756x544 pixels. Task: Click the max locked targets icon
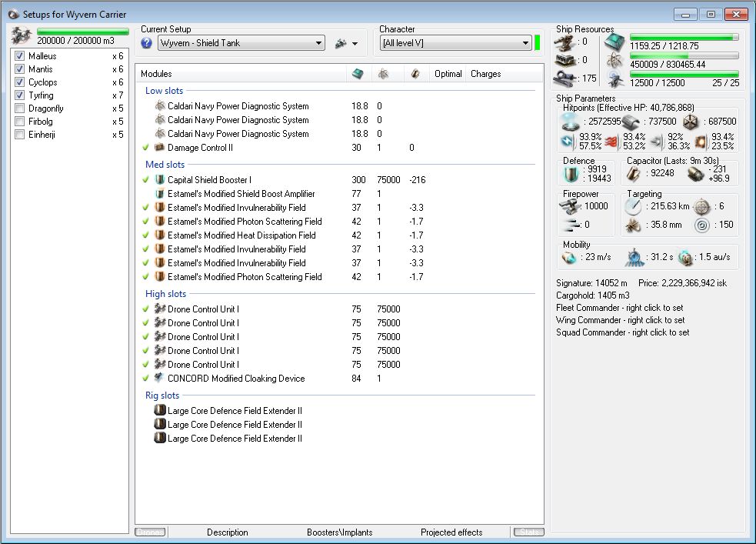pyautogui.click(x=702, y=207)
